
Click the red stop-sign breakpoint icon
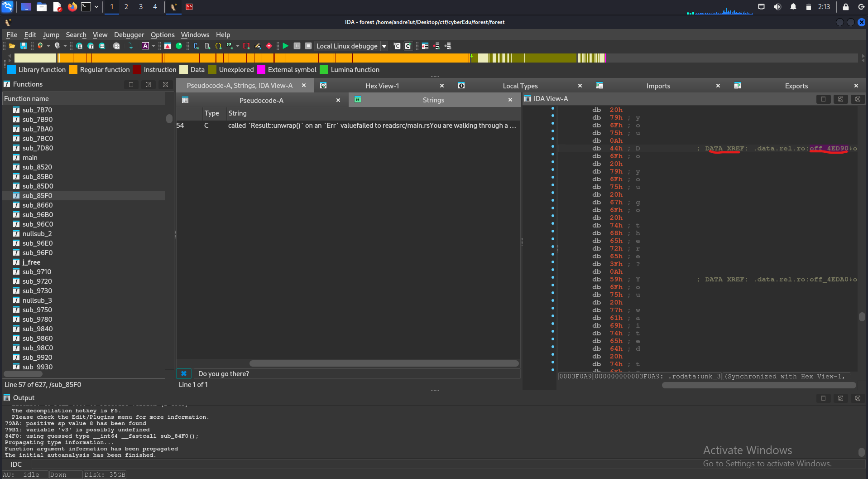[269, 46]
